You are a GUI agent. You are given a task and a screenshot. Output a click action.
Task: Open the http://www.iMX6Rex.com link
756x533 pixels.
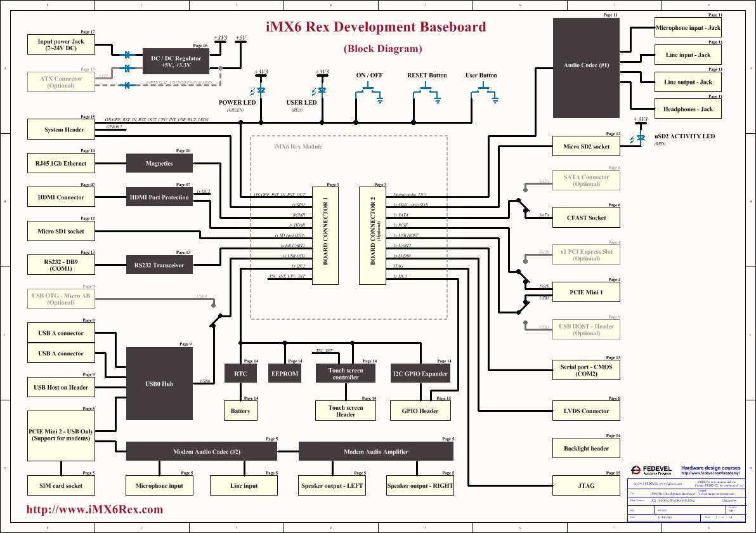(x=94, y=510)
